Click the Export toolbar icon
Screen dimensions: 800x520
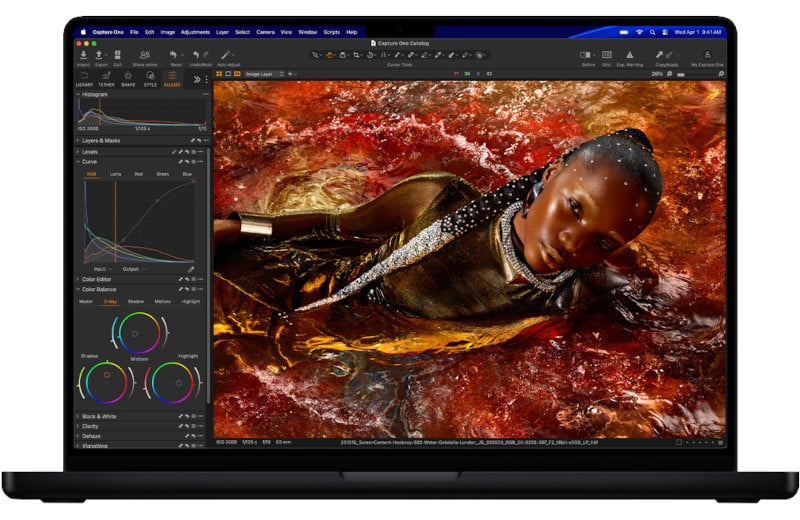pyautogui.click(x=100, y=55)
